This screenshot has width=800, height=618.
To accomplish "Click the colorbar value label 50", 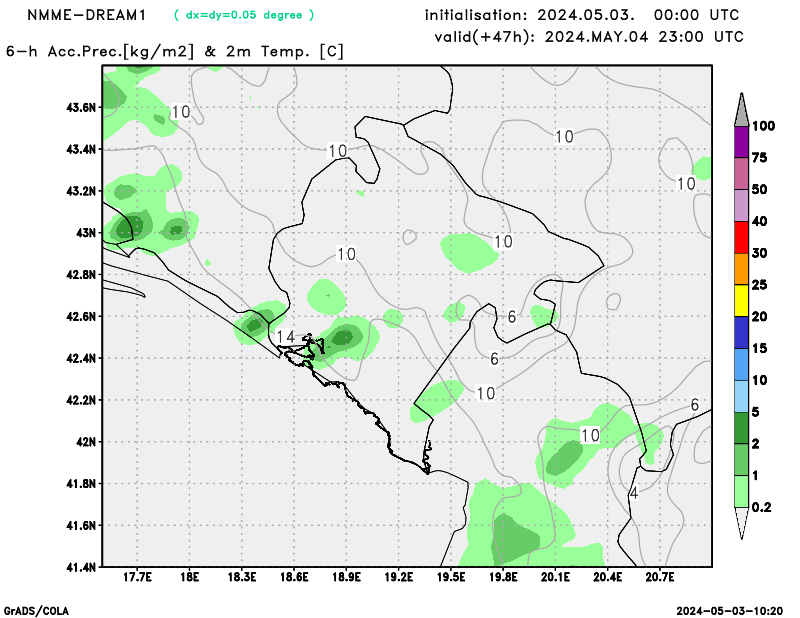I will pyautogui.click(x=760, y=190).
